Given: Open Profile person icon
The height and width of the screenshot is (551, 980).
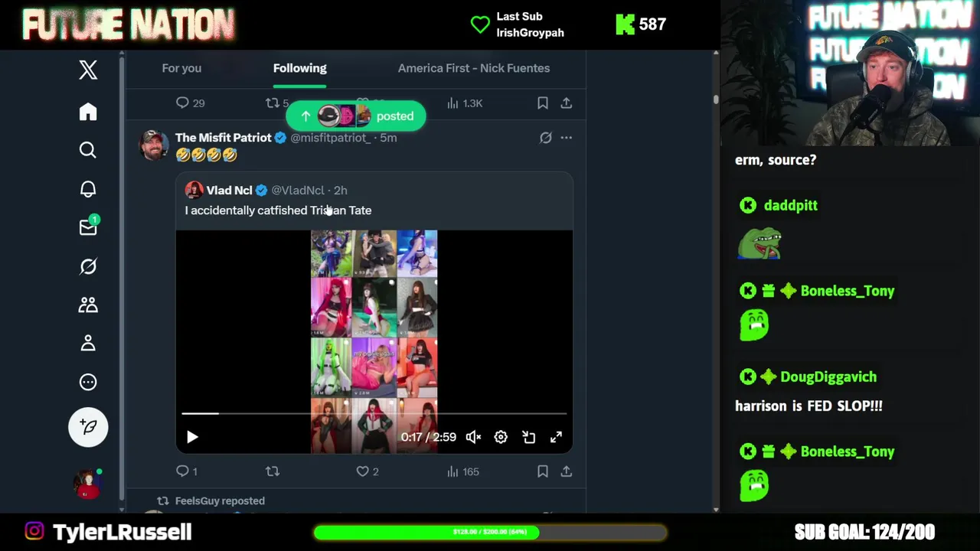Looking at the screenshot, I should [88, 344].
